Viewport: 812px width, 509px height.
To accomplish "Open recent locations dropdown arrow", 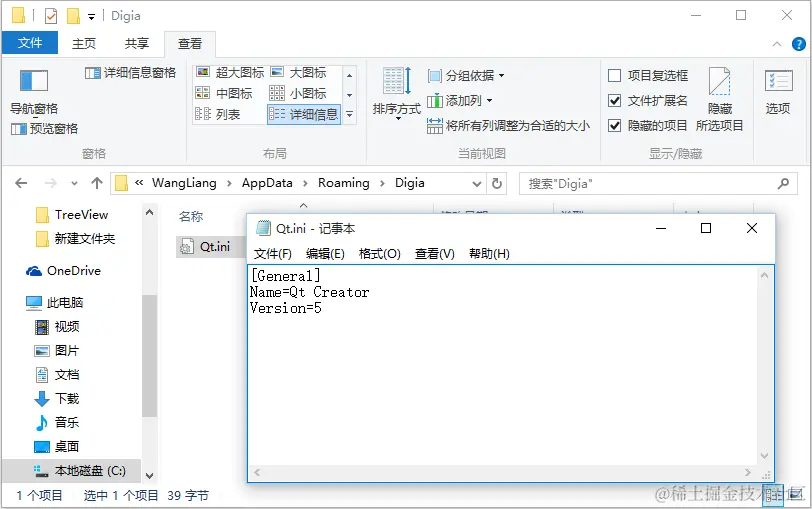I will coord(75,184).
